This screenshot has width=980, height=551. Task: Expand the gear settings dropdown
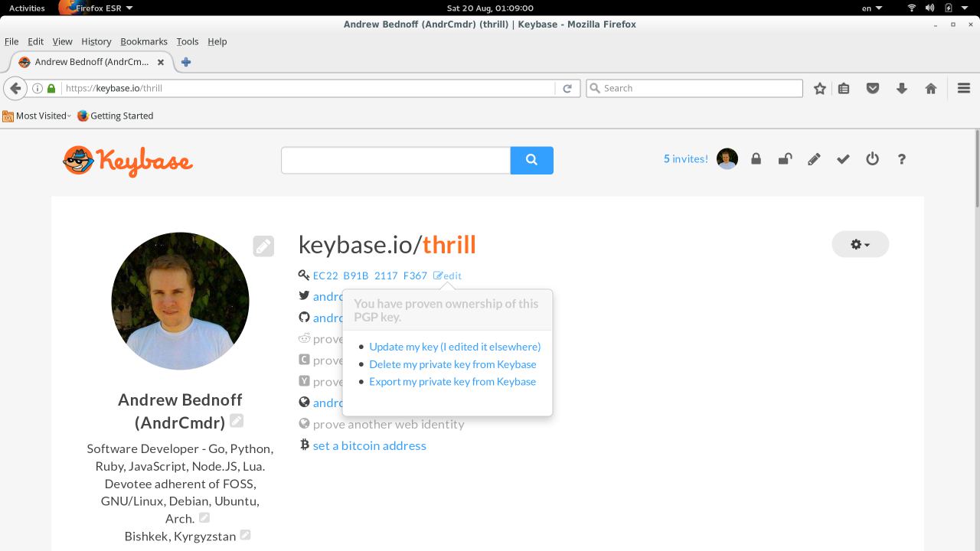pos(860,244)
